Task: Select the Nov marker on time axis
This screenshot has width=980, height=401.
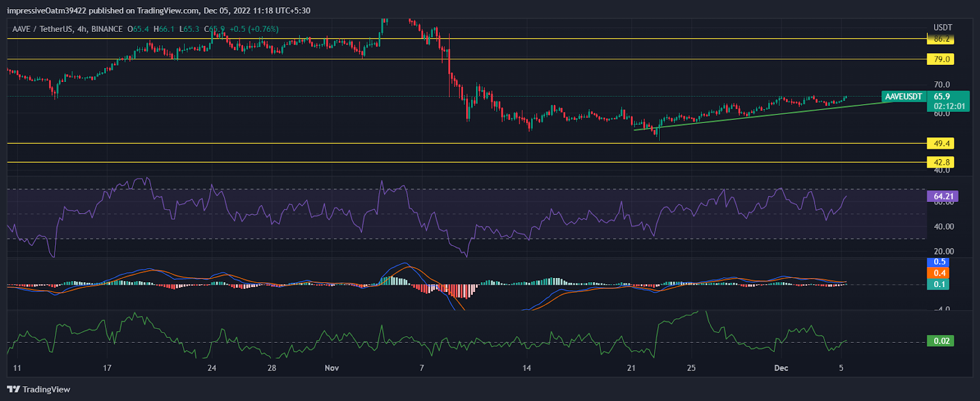Action: [x=331, y=368]
